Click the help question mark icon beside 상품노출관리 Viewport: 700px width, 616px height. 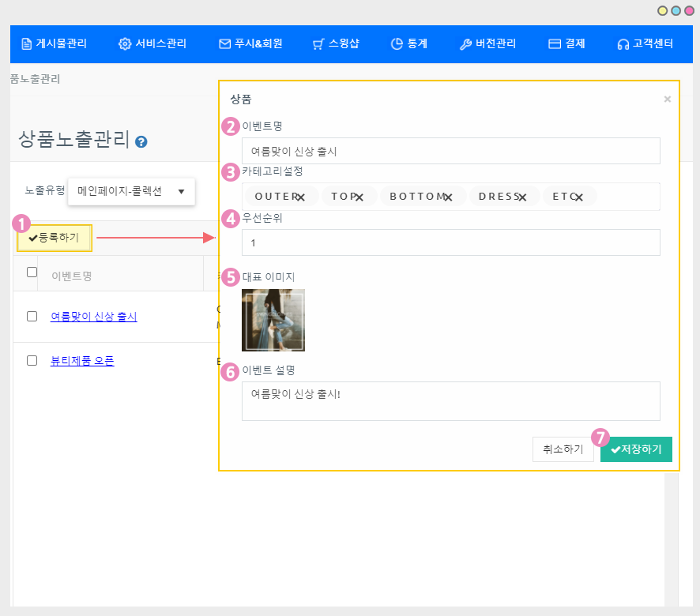[x=141, y=142]
